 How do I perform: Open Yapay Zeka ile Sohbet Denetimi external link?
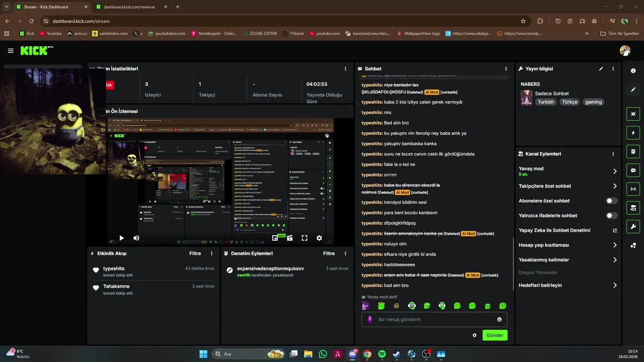click(x=615, y=230)
